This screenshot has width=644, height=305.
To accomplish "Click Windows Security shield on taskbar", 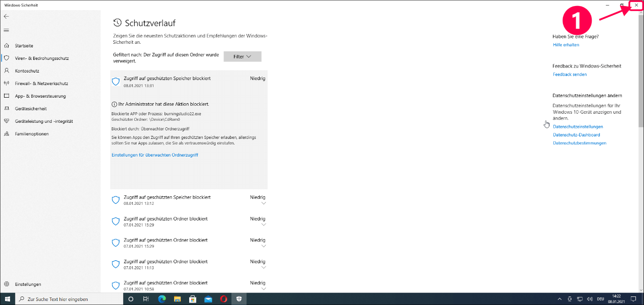I will [x=239, y=299].
